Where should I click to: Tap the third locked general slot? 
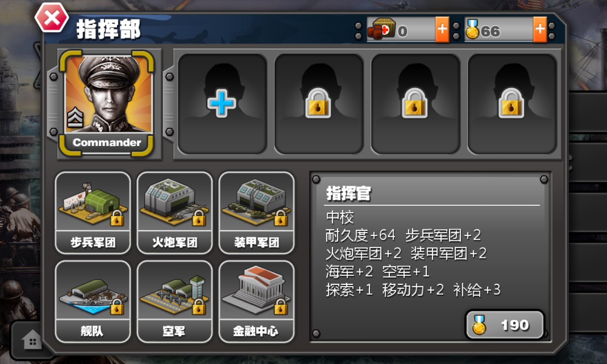415,103
